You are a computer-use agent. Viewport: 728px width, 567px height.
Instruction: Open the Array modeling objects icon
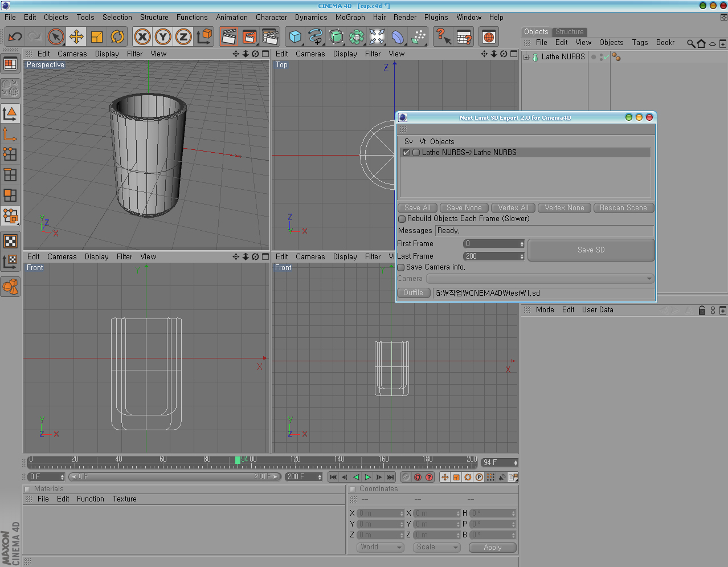coord(357,37)
